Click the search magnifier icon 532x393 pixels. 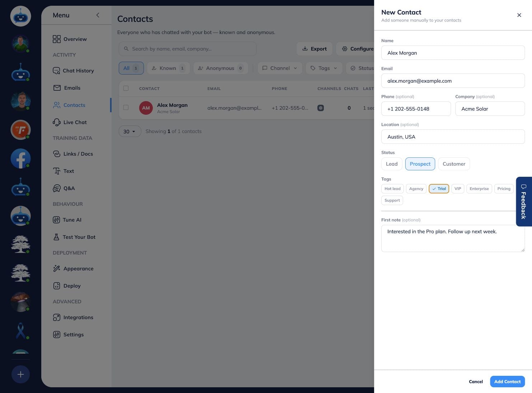[x=126, y=49]
